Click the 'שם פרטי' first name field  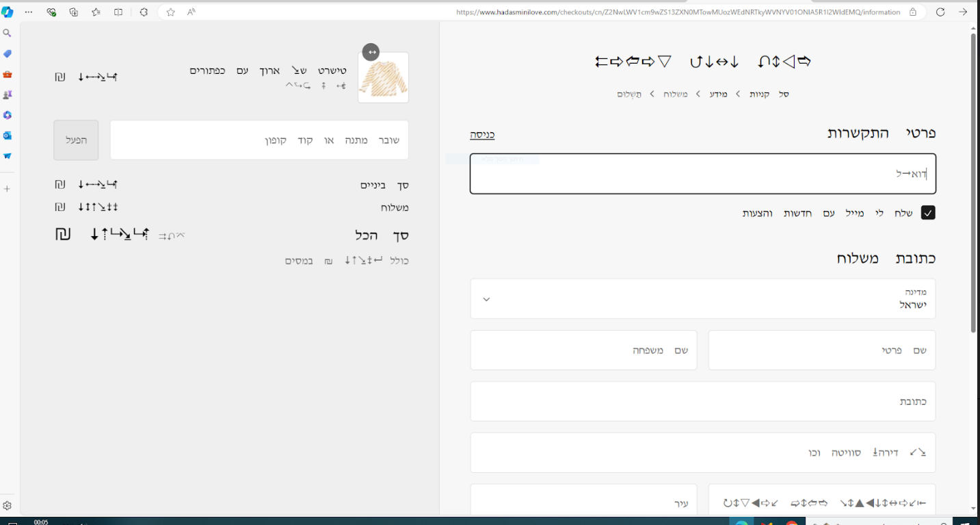[x=822, y=350]
